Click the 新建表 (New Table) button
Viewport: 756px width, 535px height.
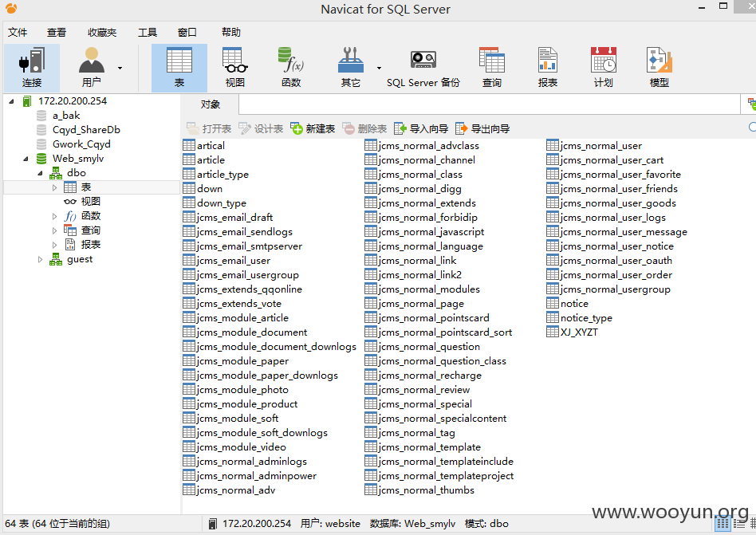[x=313, y=128]
